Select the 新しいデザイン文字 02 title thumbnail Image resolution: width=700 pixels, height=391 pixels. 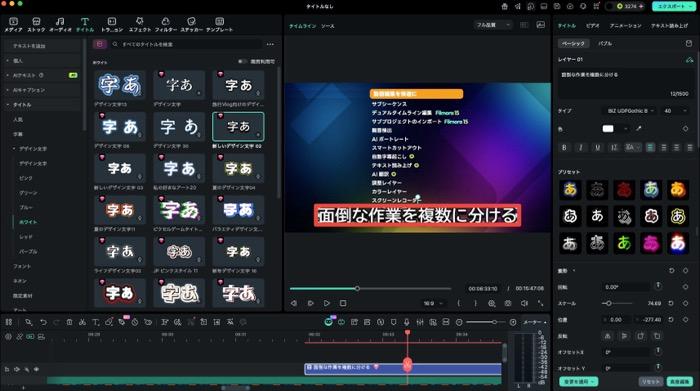tap(238, 127)
